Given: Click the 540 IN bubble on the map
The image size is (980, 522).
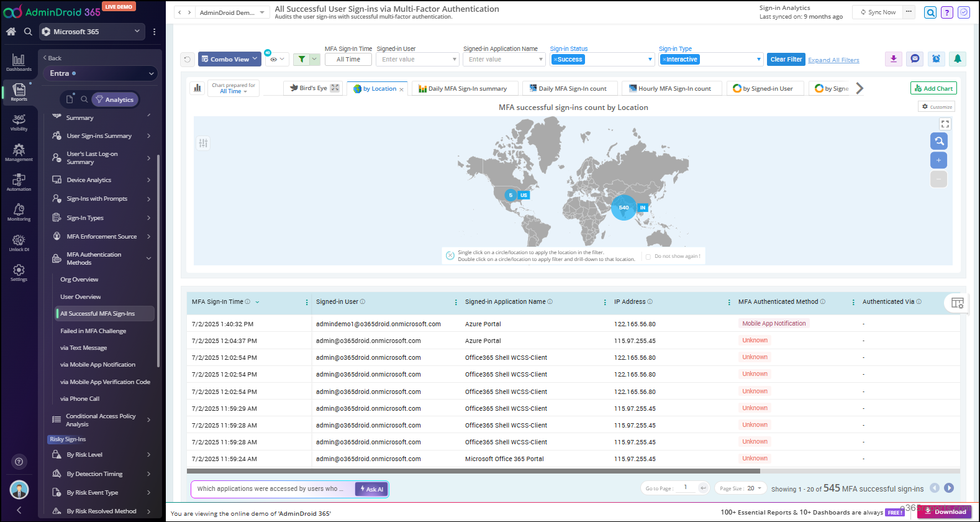Looking at the screenshot, I should click(624, 208).
